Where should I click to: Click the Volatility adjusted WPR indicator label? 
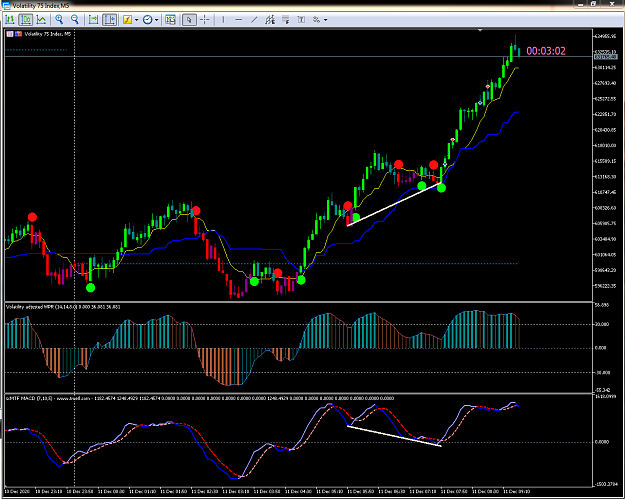click(63, 307)
